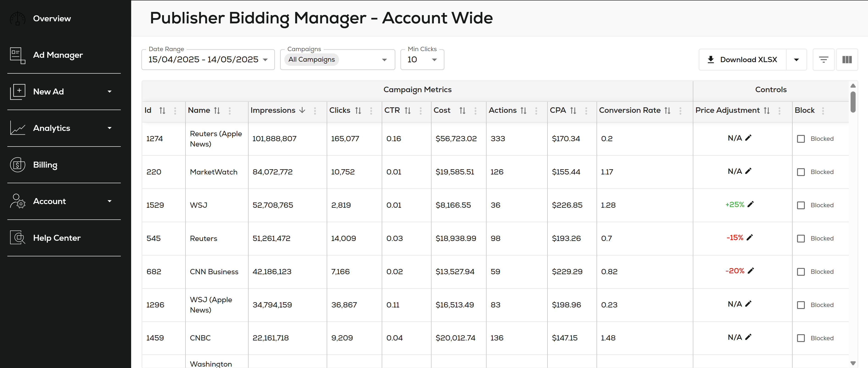
Task: Click the Help Center search icon
Action: (17, 238)
